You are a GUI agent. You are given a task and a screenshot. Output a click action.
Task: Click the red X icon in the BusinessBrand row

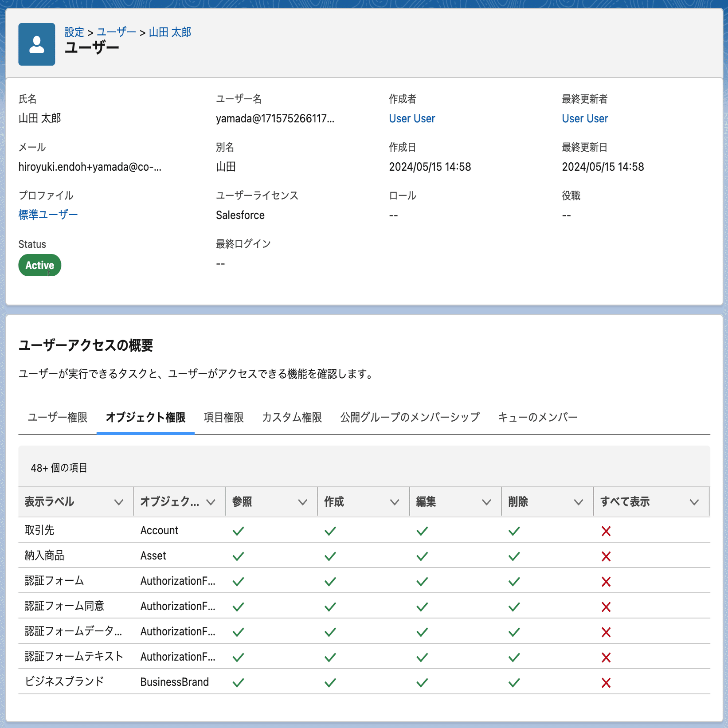coord(607,682)
